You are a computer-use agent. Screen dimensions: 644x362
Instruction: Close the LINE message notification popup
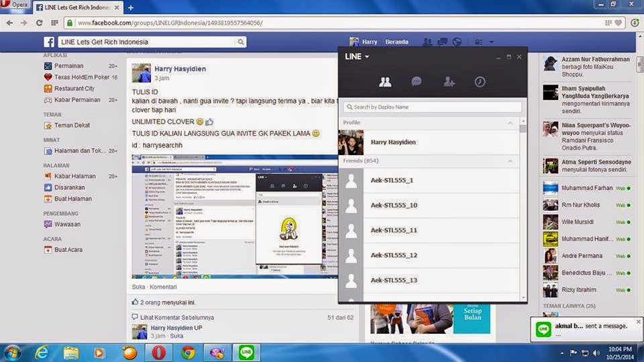(638, 322)
